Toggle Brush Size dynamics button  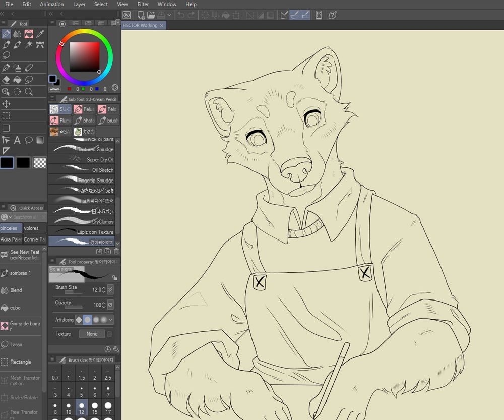coord(110,289)
